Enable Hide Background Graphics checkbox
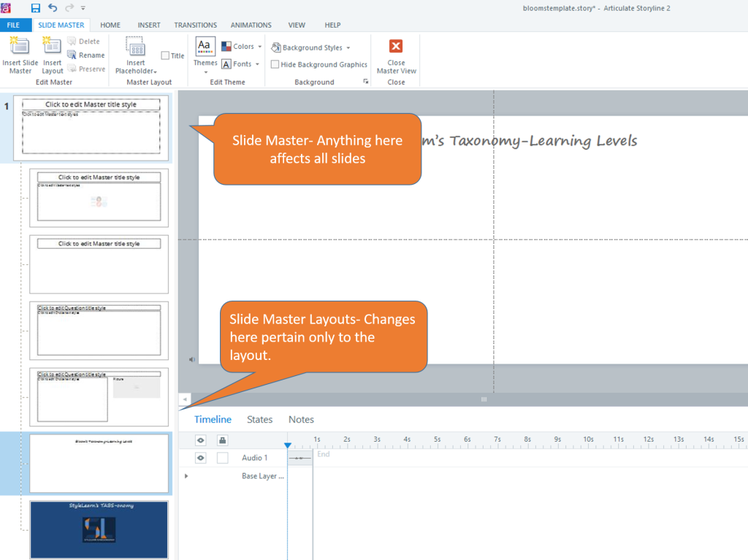 click(x=275, y=64)
